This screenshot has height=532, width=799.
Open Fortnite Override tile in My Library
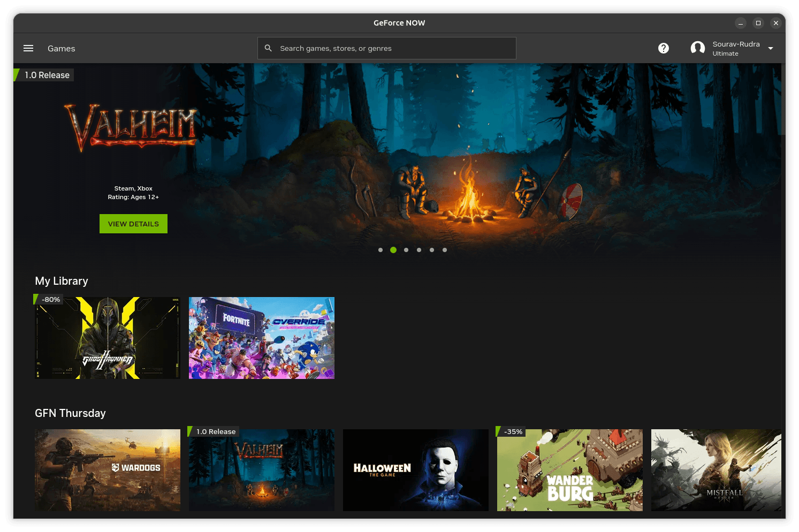click(x=262, y=338)
